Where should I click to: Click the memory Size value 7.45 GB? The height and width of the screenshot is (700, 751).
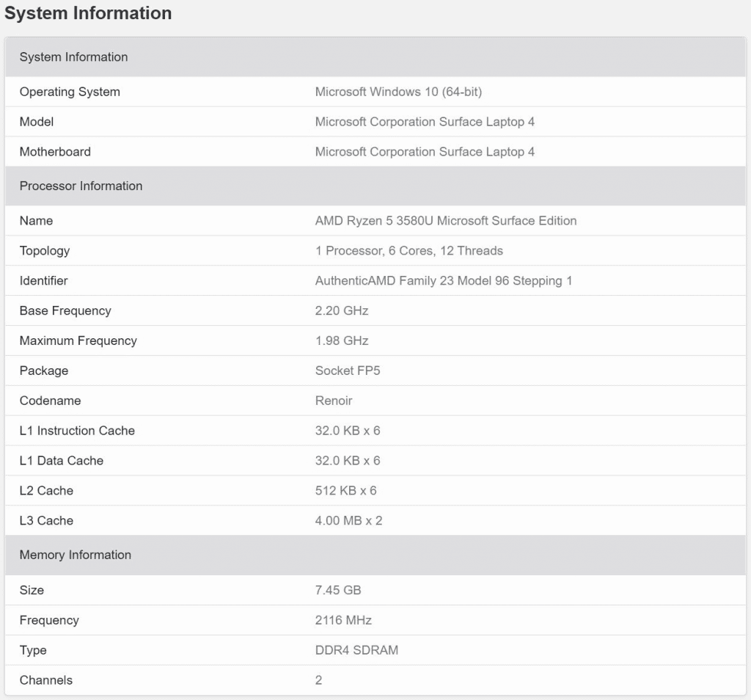338,591
